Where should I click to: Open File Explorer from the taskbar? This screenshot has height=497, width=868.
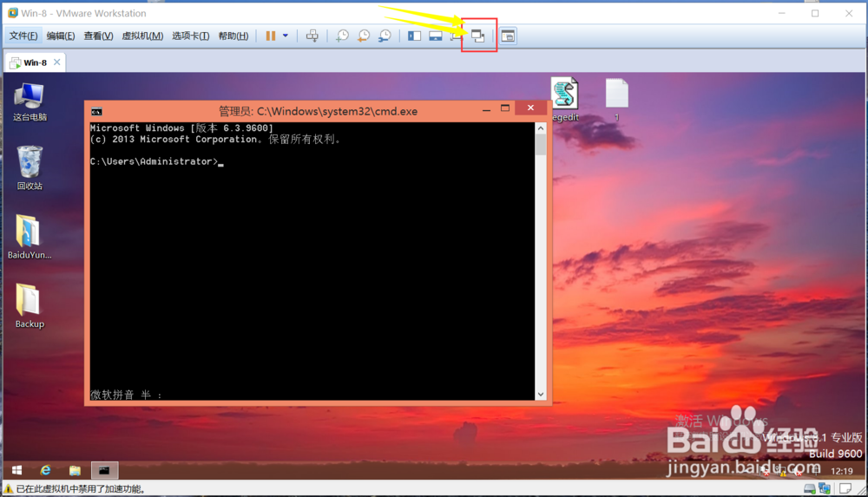(x=75, y=470)
